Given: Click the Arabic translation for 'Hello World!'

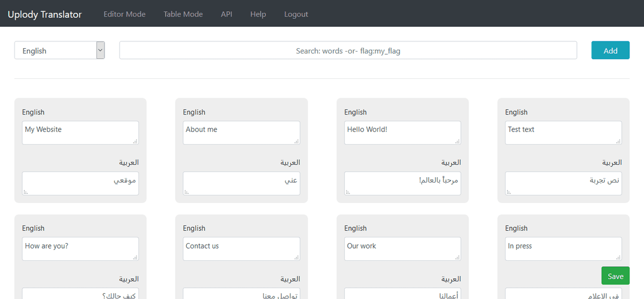Looking at the screenshot, I should coord(402,184).
